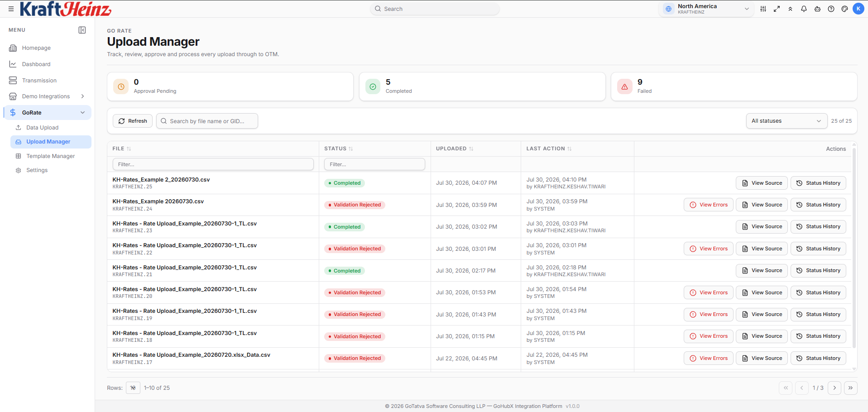
Task: Click file name KH-Rates_Example 2_20260730.csv
Action: coord(161,180)
